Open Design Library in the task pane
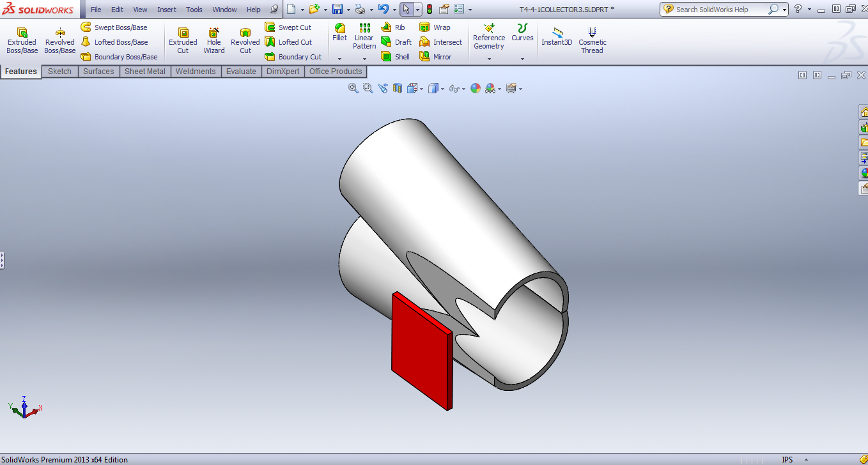The height and width of the screenshot is (465, 868). [863, 127]
